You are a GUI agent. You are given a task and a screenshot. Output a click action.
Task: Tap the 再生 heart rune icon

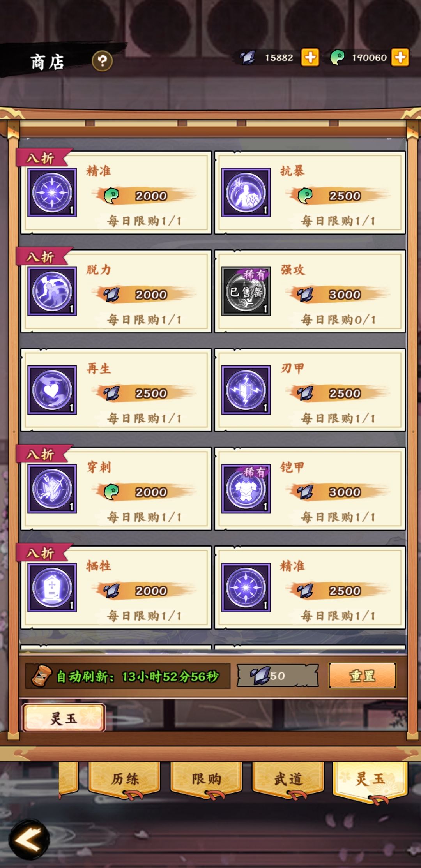pos(52,390)
